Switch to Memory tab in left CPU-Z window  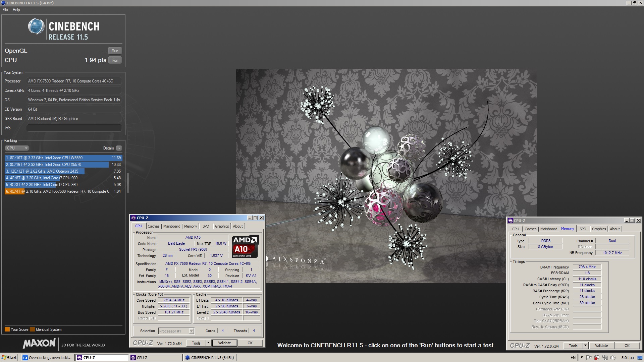[x=191, y=226]
